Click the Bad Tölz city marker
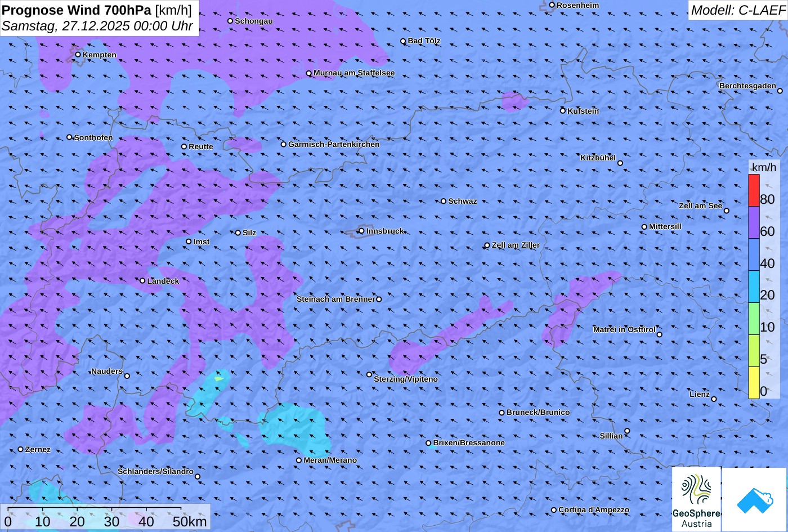This screenshot has width=788, height=532. tap(403, 41)
